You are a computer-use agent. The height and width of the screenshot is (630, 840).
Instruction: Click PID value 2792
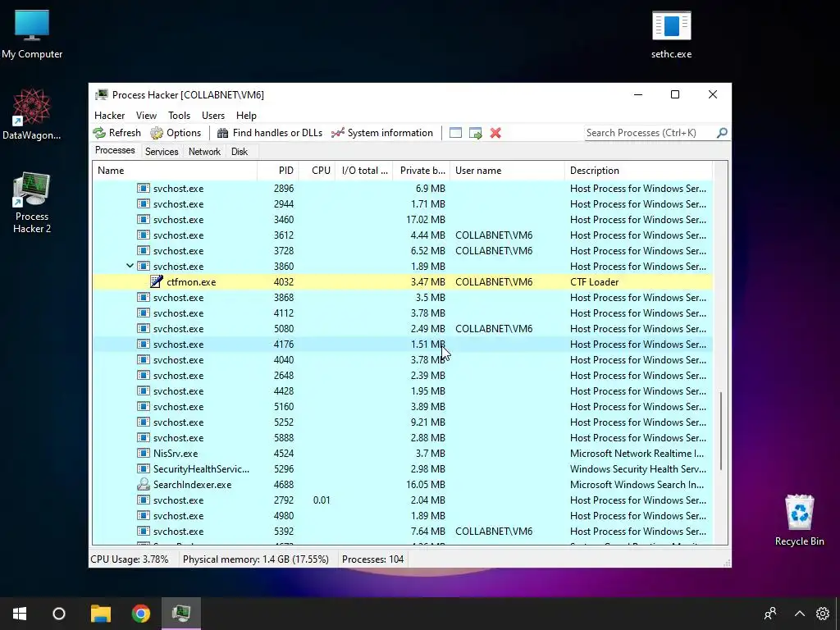pyautogui.click(x=283, y=500)
